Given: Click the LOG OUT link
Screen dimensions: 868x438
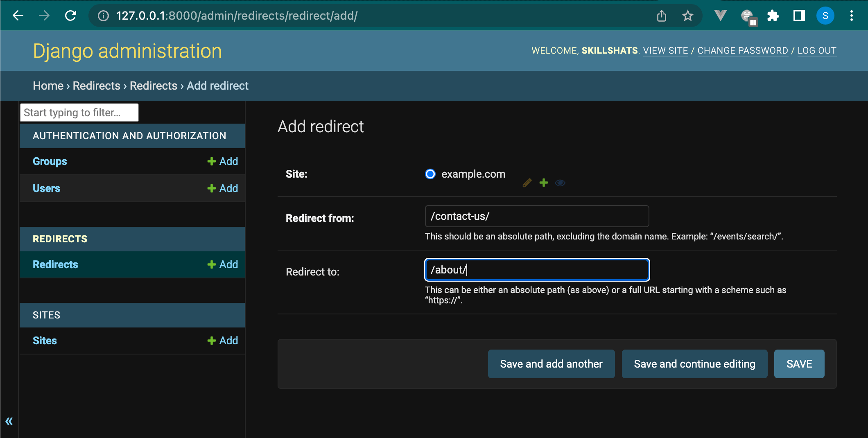Looking at the screenshot, I should [x=816, y=51].
